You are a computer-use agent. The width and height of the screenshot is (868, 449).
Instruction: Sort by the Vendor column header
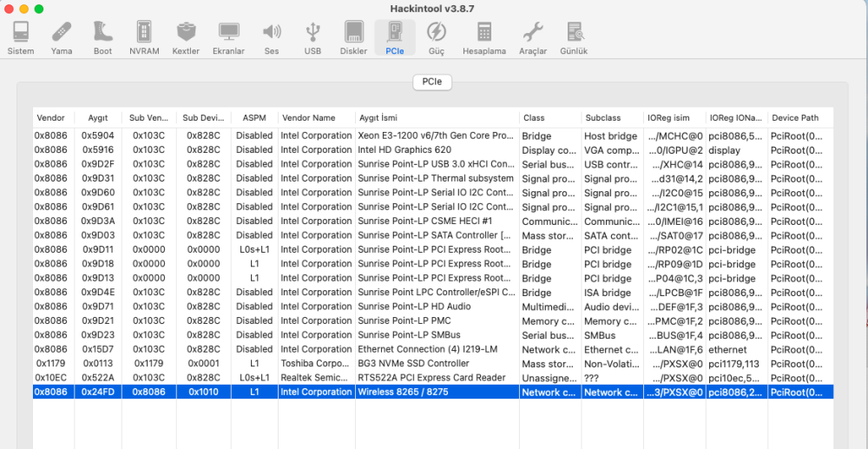[51, 118]
